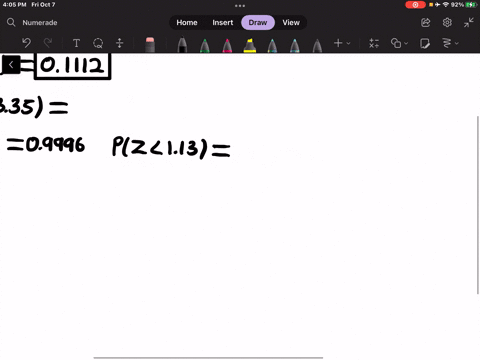The height and width of the screenshot is (360, 480).
Task: Click the boxed answer 0.1112
Action: (x=72, y=66)
